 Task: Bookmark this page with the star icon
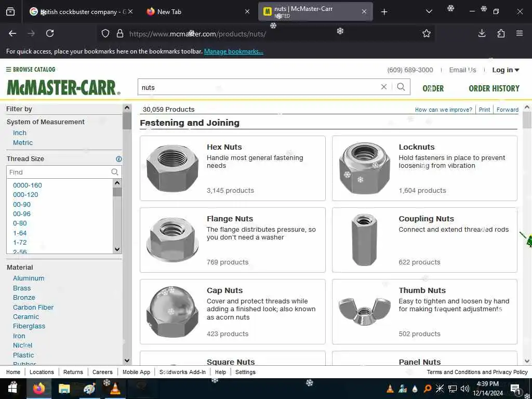[x=427, y=33]
